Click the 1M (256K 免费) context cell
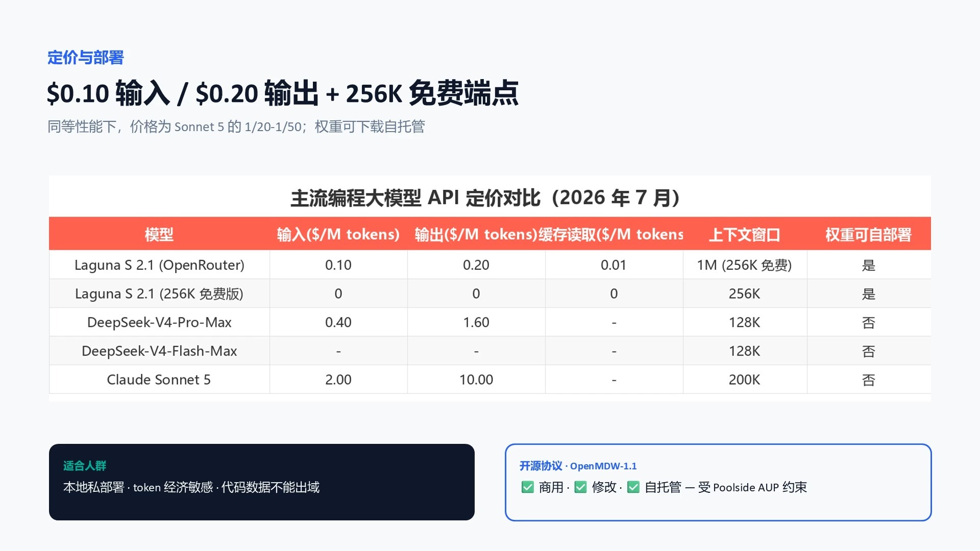 (x=744, y=265)
